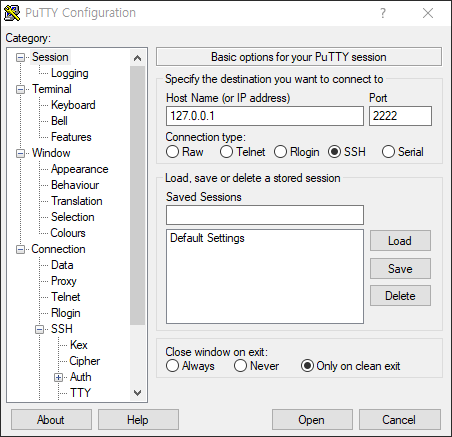Viewport: 452px width, 437px height.
Task: Open the Appearance settings category
Action: pyautogui.click(x=80, y=169)
